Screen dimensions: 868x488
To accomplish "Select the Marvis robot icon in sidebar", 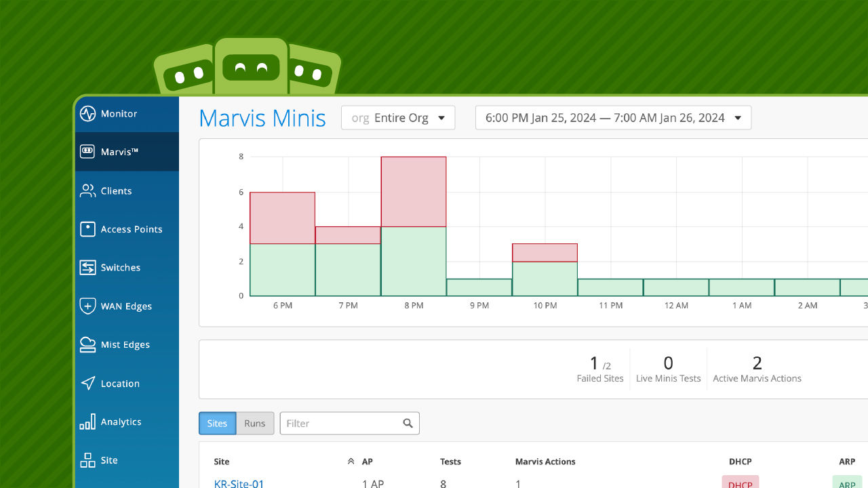I will pyautogui.click(x=87, y=152).
